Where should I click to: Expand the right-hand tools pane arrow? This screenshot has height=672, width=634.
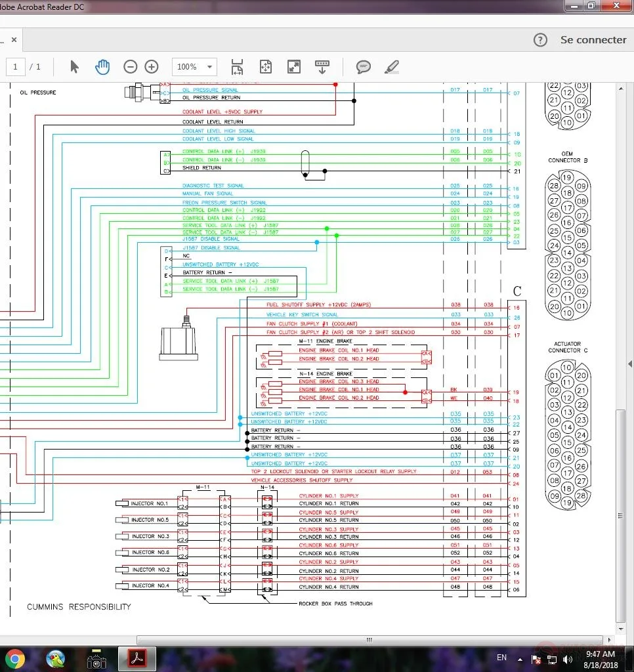click(629, 364)
